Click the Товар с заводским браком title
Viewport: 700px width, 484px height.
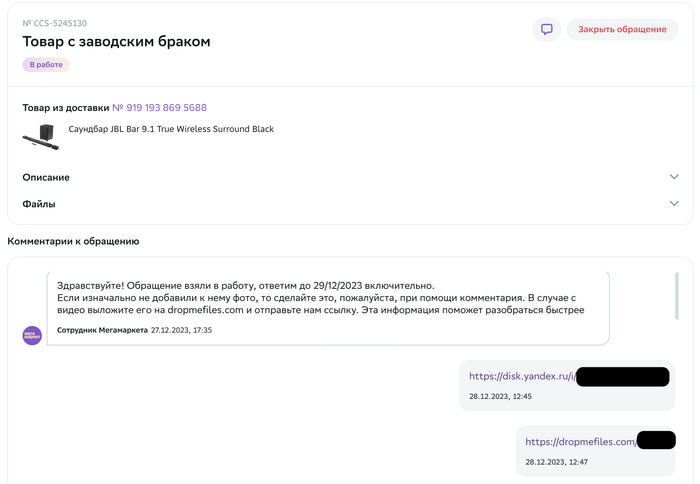(x=116, y=42)
